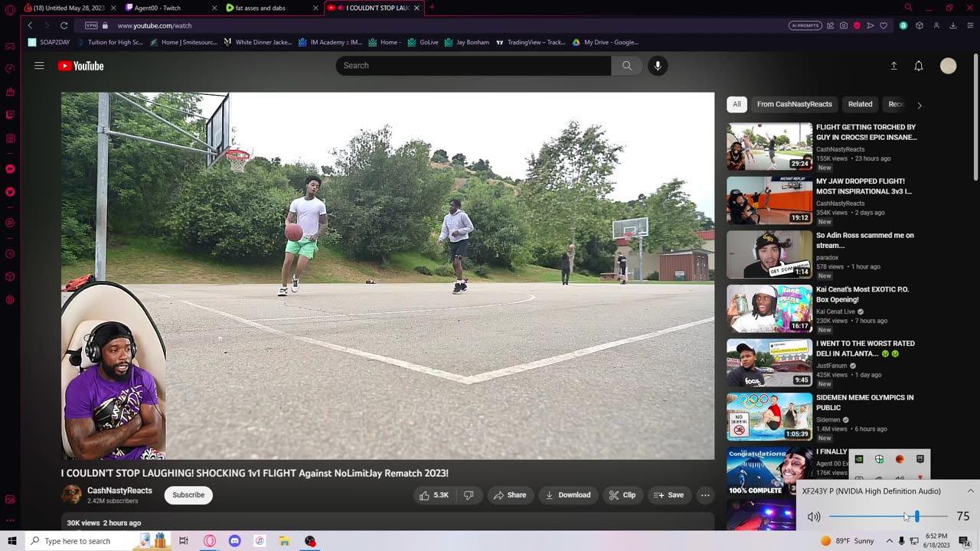Open the more actions ellipsis under video
The width and height of the screenshot is (980, 551).
point(705,495)
